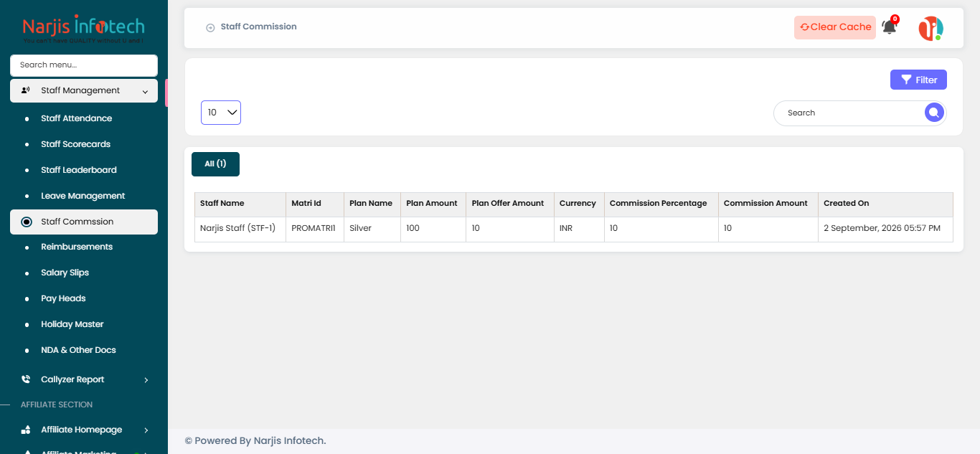Click the Staff Name column header

[240, 204]
